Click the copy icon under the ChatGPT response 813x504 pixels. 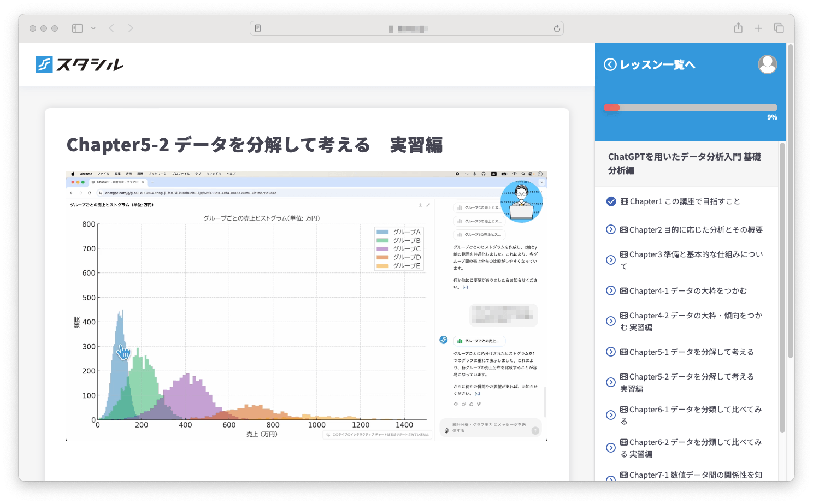(x=463, y=404)
